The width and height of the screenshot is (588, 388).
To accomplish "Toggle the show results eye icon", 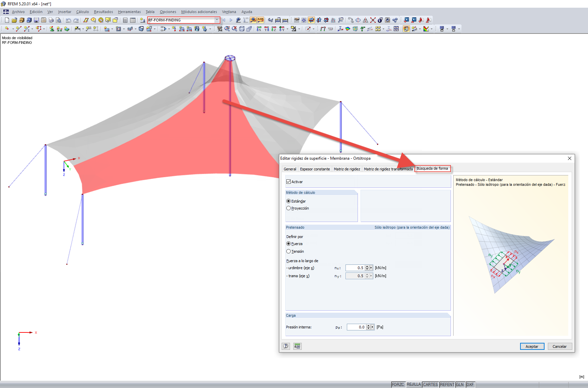I will point(253,20).
